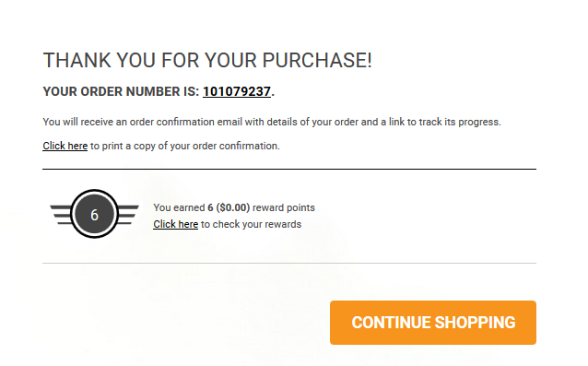Click the text to check your rewards

[x=252, y=224]
